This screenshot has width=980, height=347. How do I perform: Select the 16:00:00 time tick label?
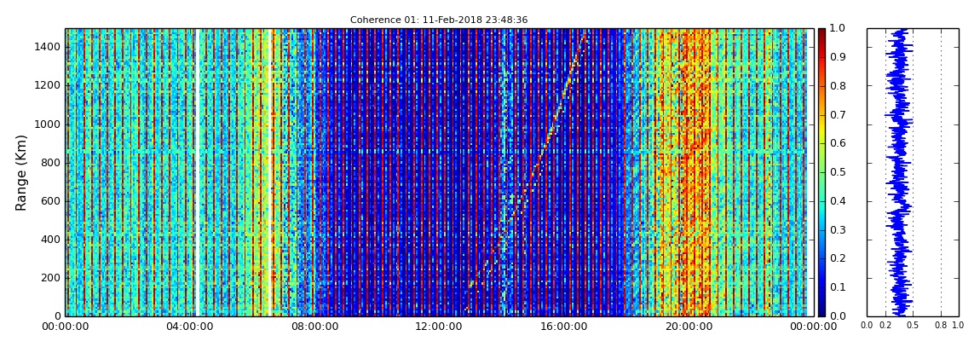click(562, 327)
